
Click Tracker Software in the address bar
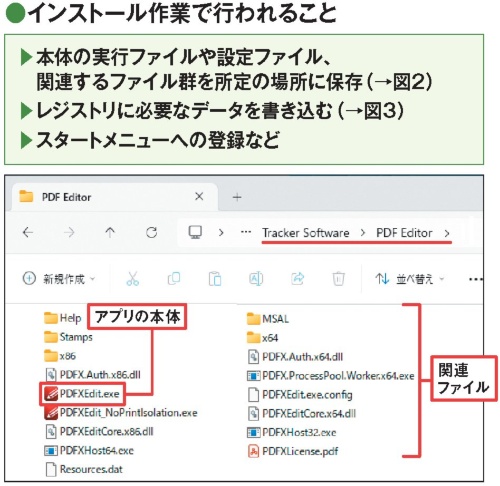[306, 233]
